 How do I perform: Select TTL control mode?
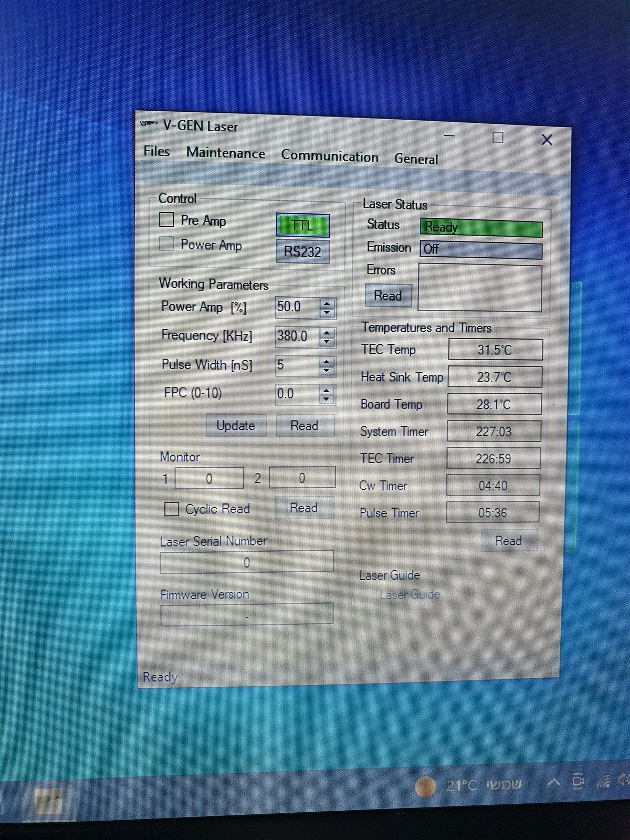coord(303,226)
